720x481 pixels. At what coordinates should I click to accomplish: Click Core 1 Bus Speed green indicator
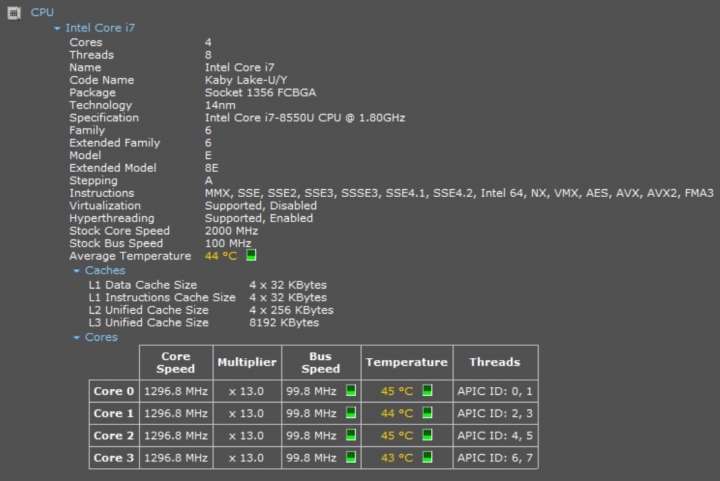(351, 412)
